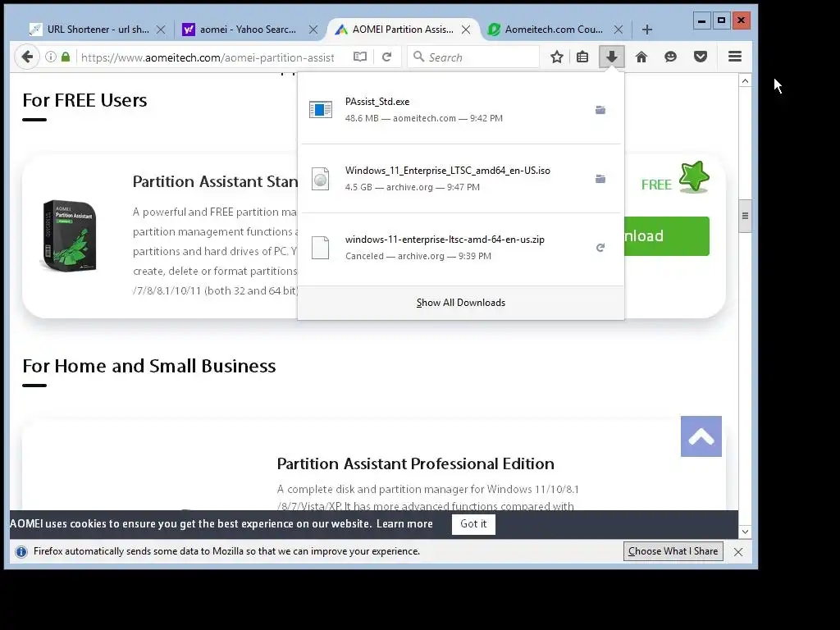The height and width of the screenshot is (630, 840).
Task: Open containing folder for PAssist_Std.exe
Action: pos(600,110)
